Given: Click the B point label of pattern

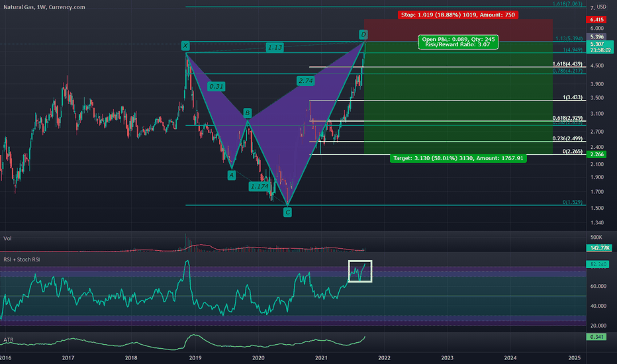Looking at the screenshot, I should pos(247,113).
